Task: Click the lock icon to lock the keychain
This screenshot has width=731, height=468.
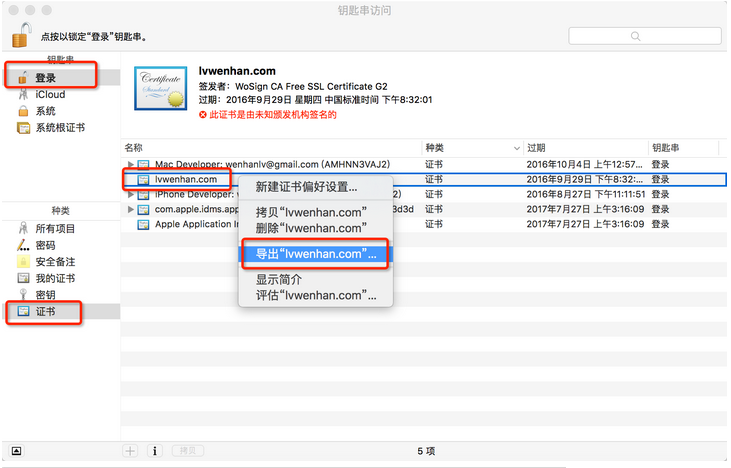Action: [21, 34]
